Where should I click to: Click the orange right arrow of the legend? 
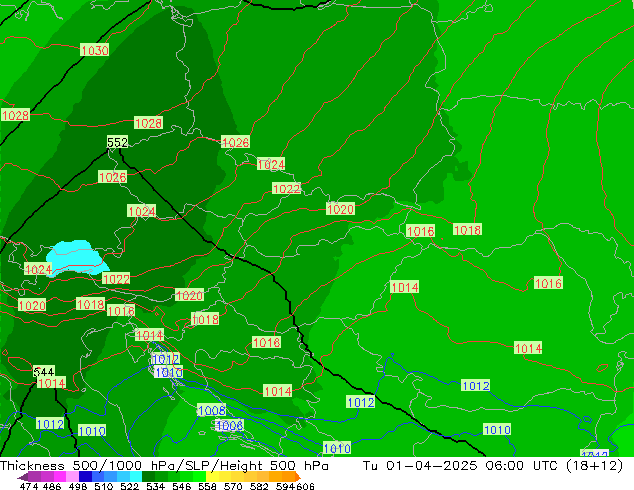(x=298, y=477)
